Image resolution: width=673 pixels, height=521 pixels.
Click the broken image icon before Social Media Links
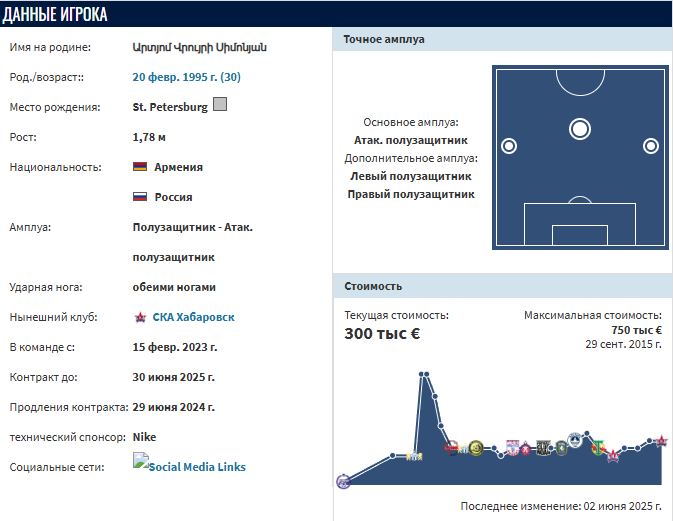coord(141,460)
